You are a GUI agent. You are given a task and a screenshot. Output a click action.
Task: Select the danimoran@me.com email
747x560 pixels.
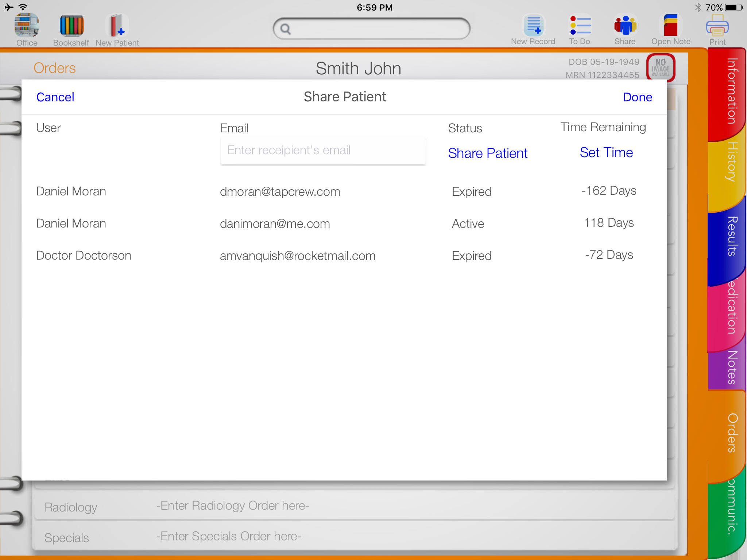(x=275, y=224)
